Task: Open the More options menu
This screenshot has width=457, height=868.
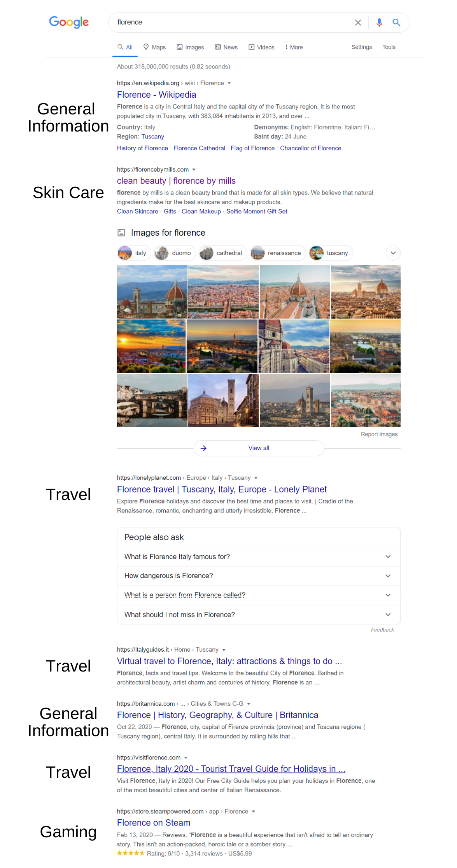Action: (294, 47)
